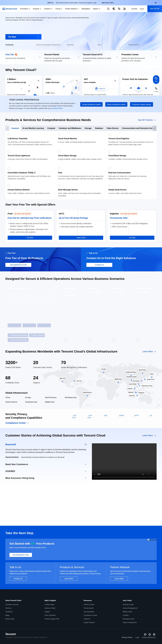
Task: Click the Cookies Policy link
Action: click(x=57, y=108)
